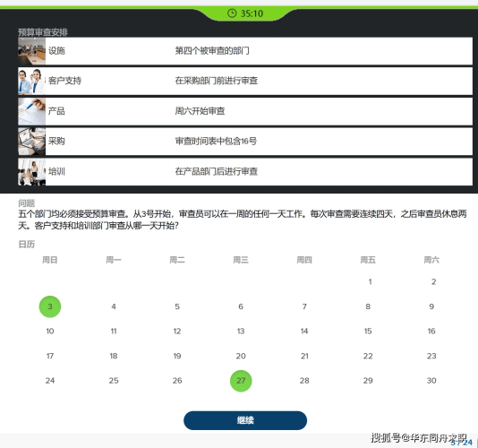Click the 周三 column header

pos(241,260)
